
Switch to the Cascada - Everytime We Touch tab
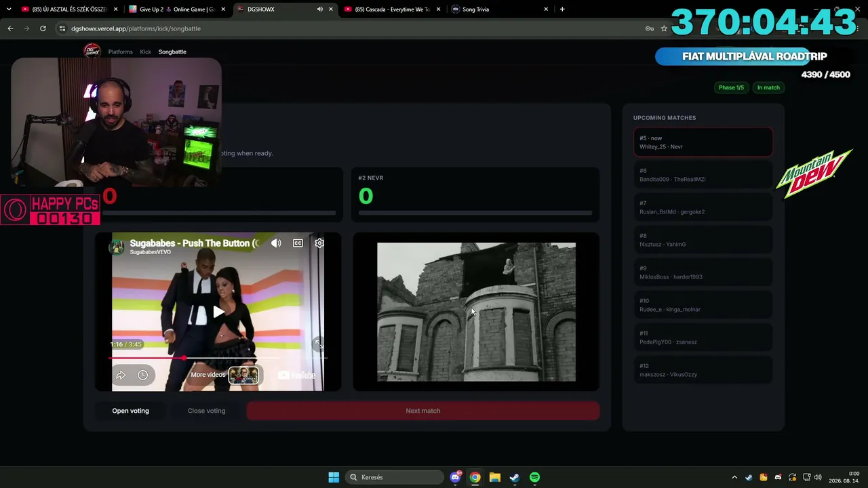click(x=392, y=9)
